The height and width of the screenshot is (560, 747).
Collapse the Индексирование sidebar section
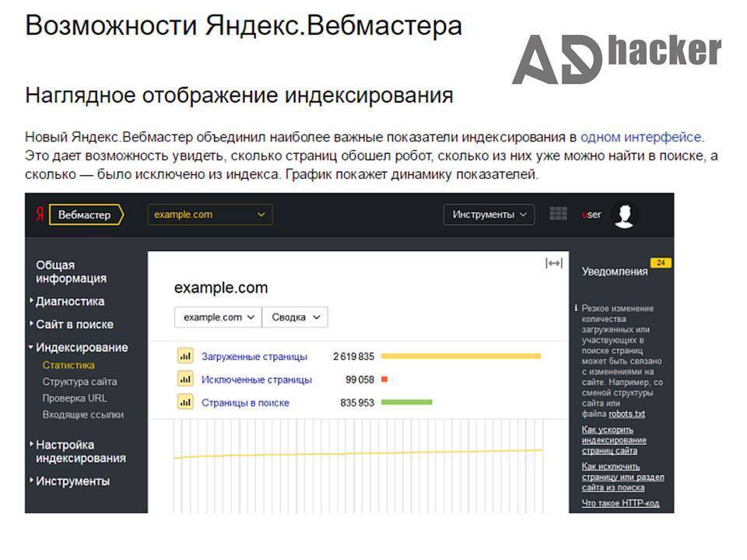pyautogui.click(x=81, y=348)
